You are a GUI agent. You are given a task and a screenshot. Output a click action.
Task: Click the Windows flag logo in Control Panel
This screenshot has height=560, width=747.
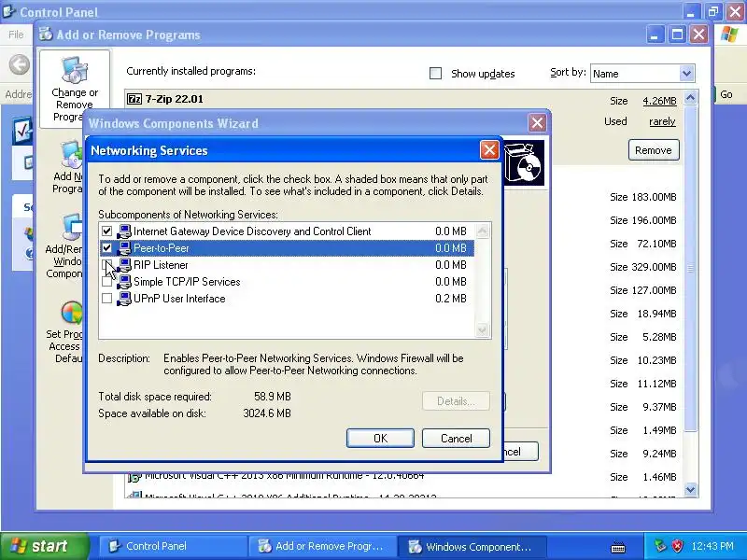click(x=729, y=35)
